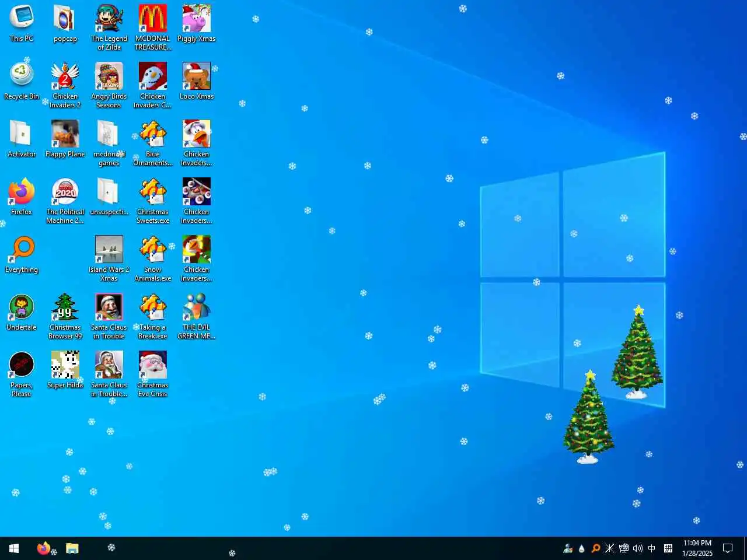
Task: Click the MCDONAL TREASURE desktop shortcut
Action: tap(153, 28)
